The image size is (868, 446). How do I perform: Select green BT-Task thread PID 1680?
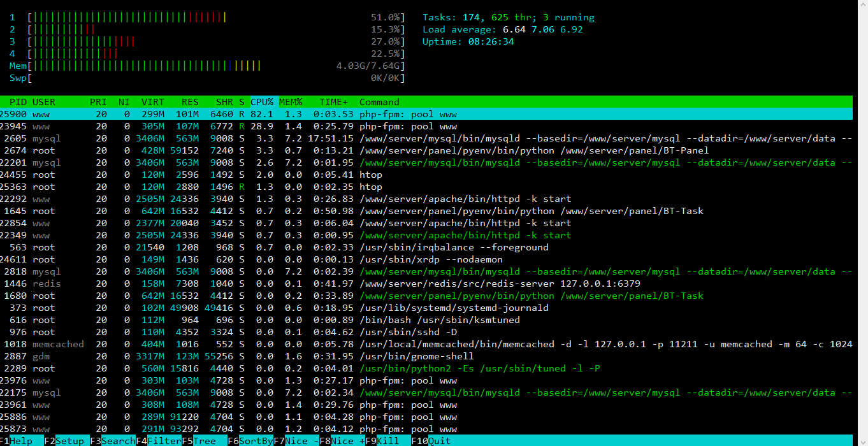[426, 296]
